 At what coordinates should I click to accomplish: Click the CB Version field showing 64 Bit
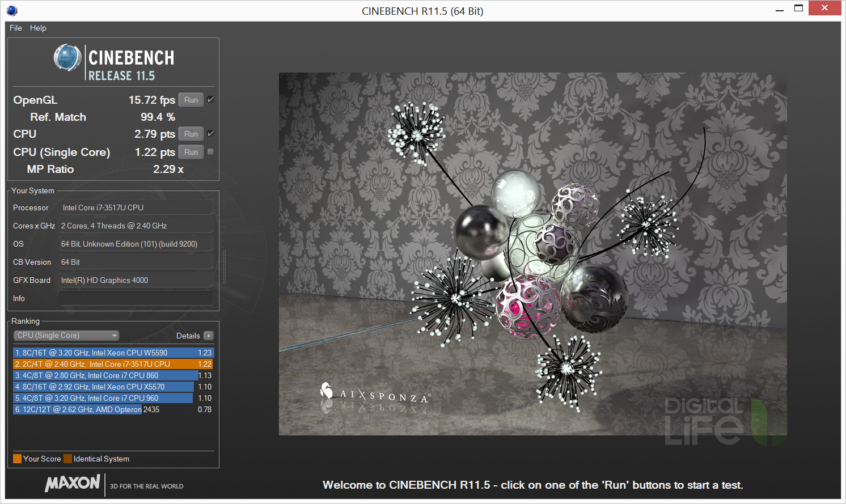[136, 262]
